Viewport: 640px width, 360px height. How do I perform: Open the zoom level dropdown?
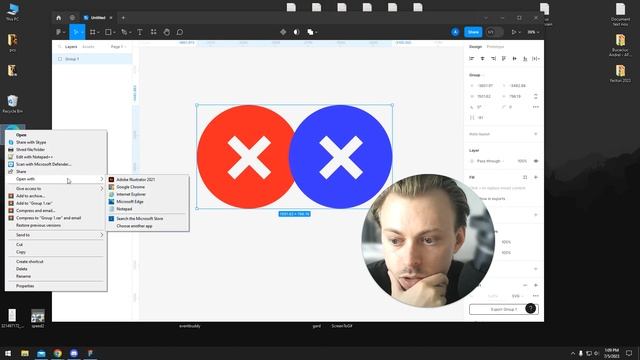[x=533, y=32]
